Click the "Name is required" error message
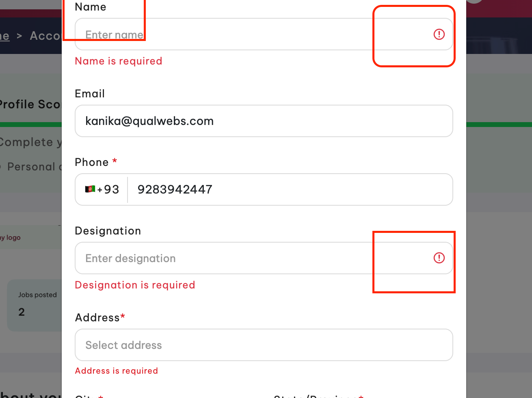The height and width of the screenshot is (398, 532). click(119, 61)
